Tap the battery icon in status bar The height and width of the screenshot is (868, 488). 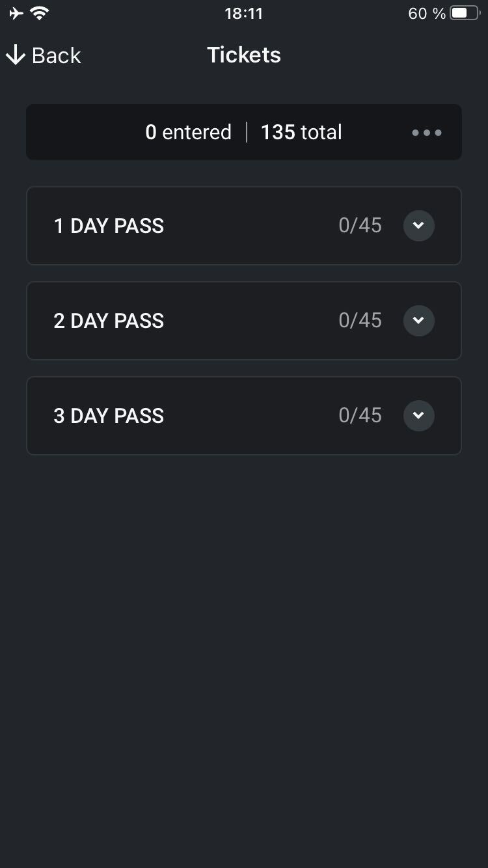(x=465, y=13)
